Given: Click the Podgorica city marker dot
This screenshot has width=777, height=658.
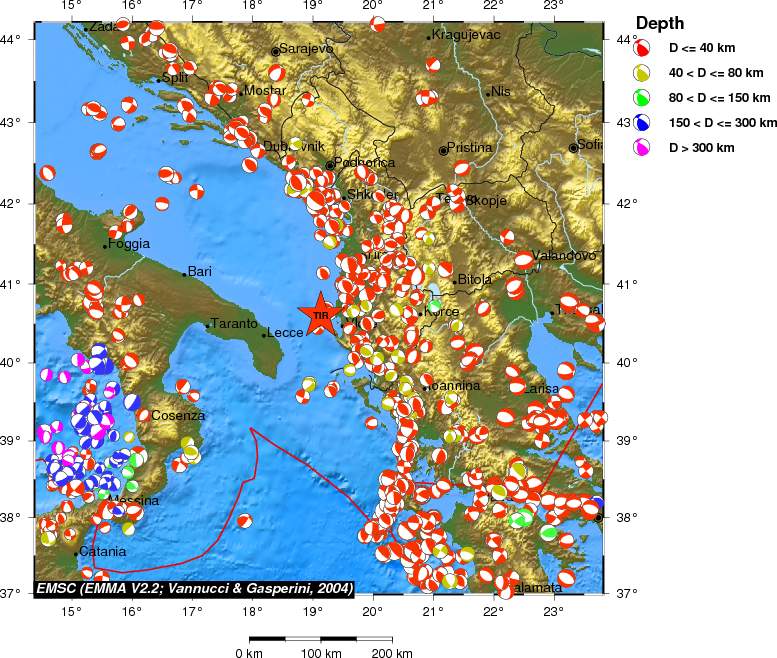Looking at the screenshot, I should click(330, 165).
